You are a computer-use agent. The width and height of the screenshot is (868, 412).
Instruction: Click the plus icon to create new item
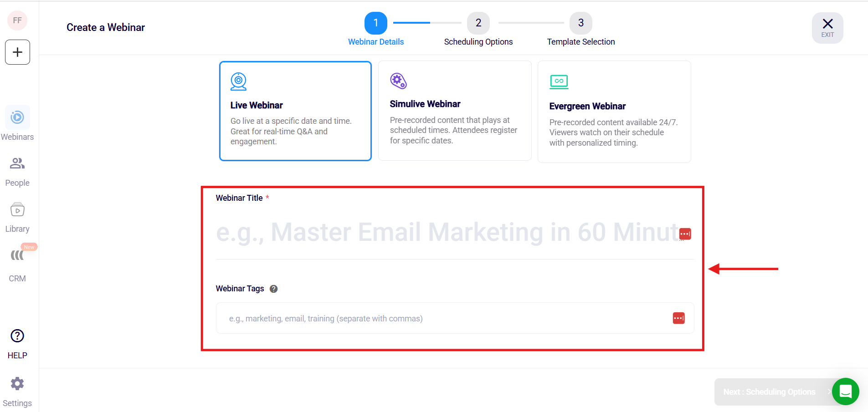pyautogui.click(x=17, y=51)
